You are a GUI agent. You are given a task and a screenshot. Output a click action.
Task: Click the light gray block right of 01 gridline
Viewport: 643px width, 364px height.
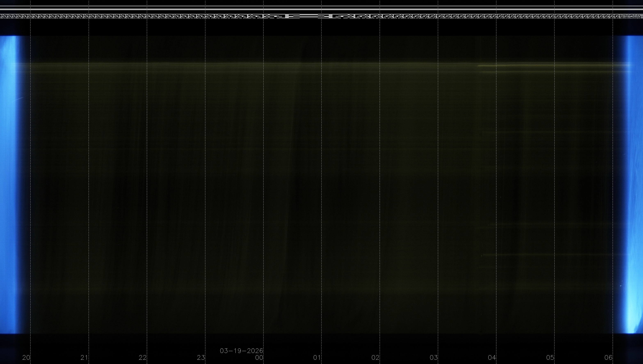click(331, 16)
